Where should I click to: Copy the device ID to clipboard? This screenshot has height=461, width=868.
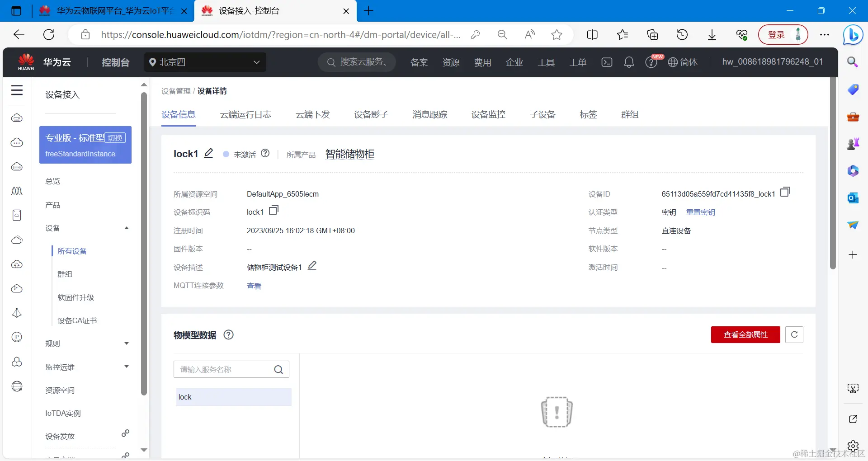[x=785, y=192]
